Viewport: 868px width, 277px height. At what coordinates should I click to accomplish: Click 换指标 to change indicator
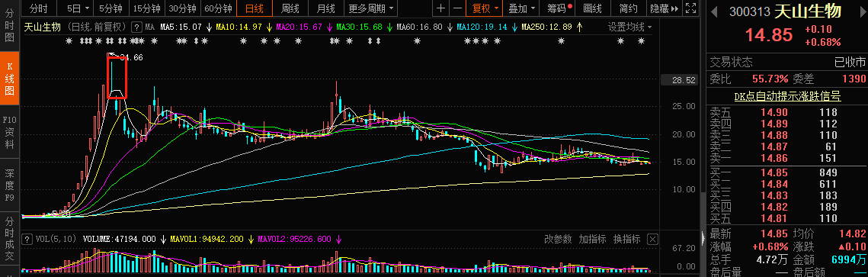[626, 240]
